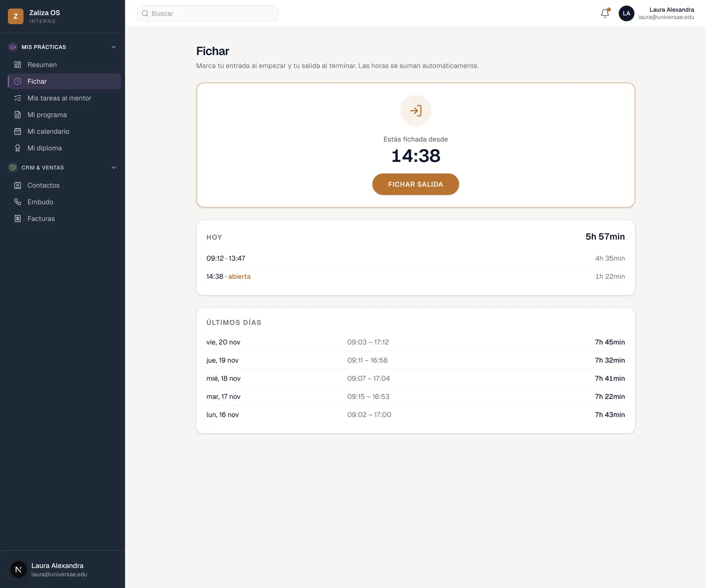Click the CRM & Ventas handshake icon
The image size is (706, 588).
pos(13,168)
